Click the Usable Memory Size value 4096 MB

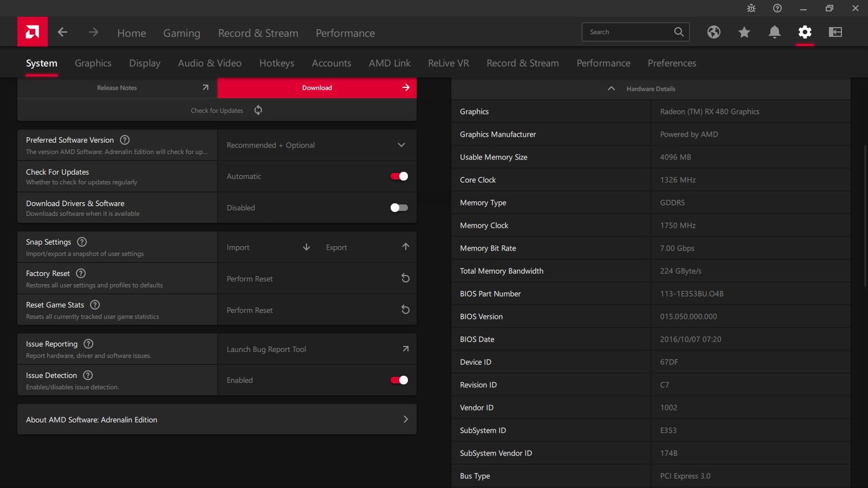click(675, 157)
